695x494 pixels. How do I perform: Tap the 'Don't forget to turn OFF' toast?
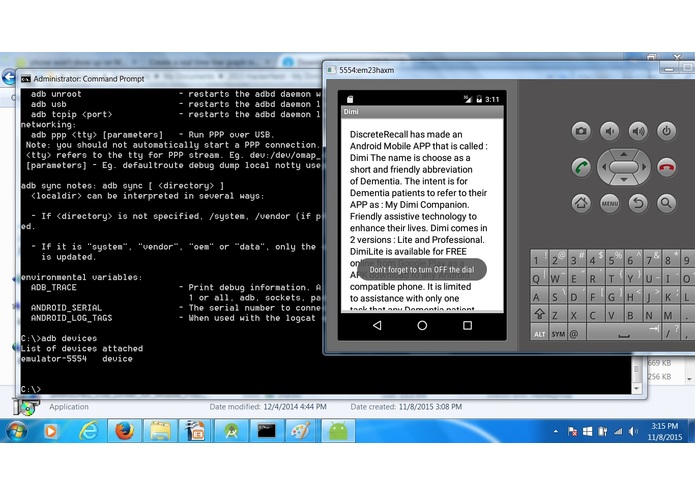coord(422,269)
